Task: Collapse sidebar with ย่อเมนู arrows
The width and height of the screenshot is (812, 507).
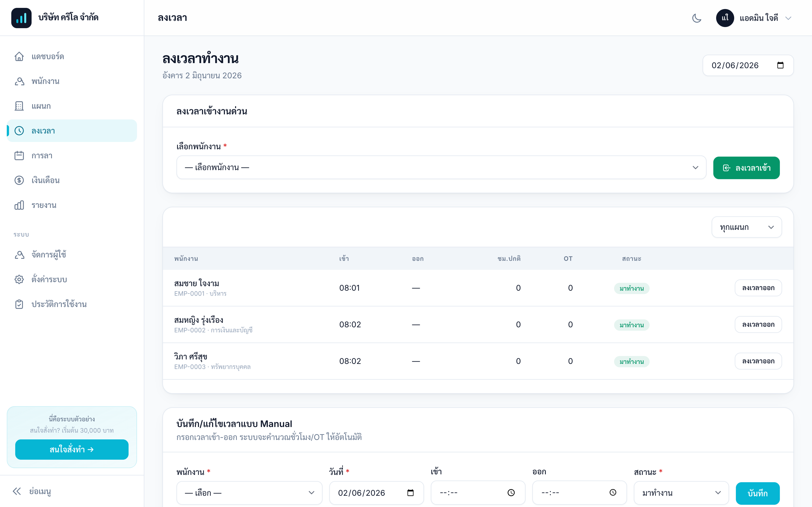Action: tap(17, 491)
